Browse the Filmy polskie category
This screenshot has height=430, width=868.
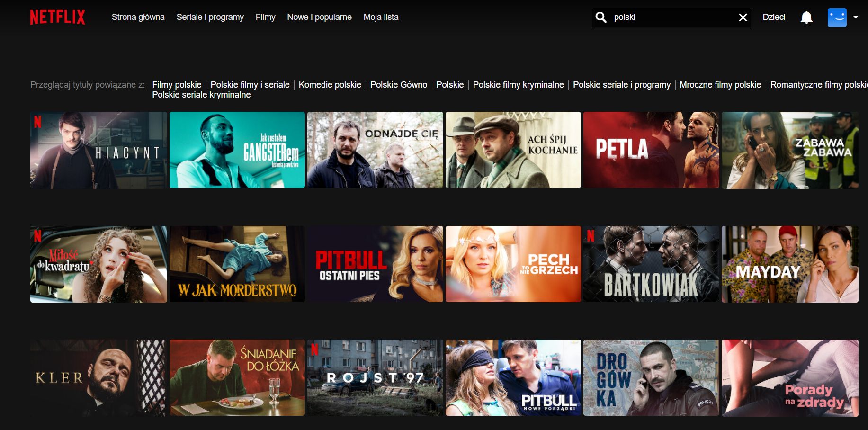pos(177,85)
